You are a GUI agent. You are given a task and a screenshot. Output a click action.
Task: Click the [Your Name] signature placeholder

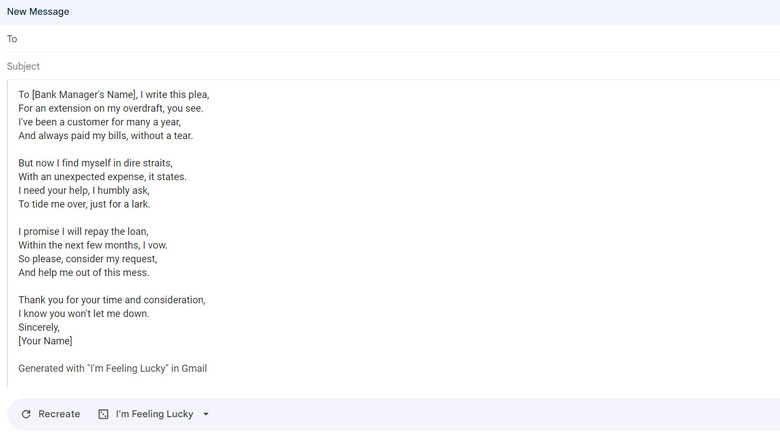45,341
